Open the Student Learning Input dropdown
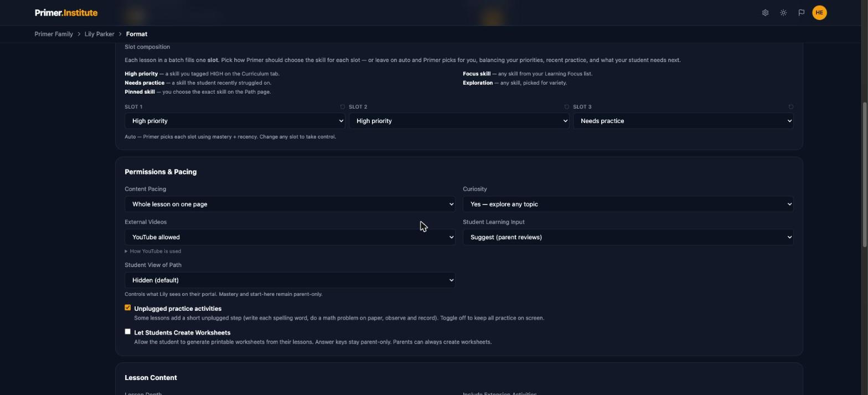Screen dimensions: 868x395 coord(628,237)
